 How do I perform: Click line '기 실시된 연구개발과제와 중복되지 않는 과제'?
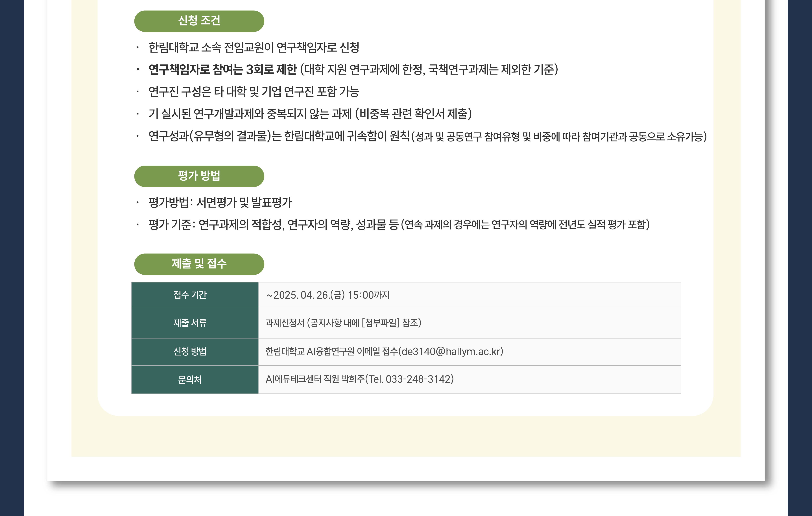tap(310, 114)
